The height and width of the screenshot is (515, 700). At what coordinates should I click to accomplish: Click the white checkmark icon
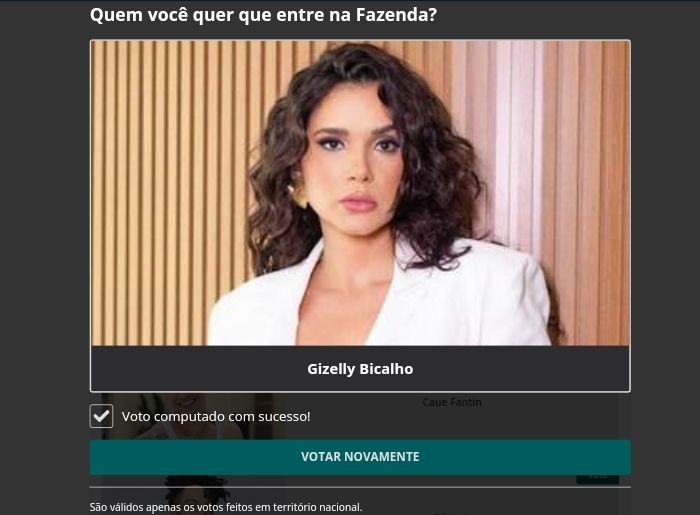pos(101,416)
